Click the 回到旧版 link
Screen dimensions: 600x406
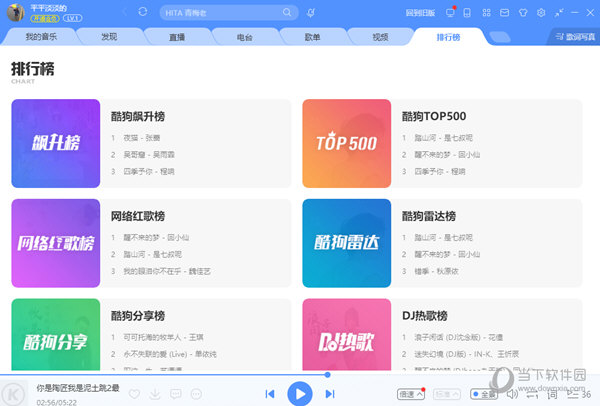click(x=420, y=13)
